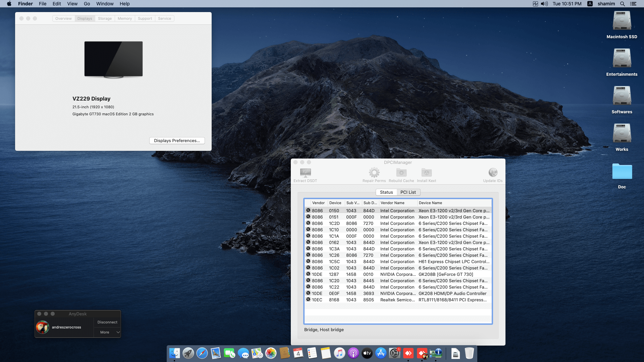Select the row with device ID 1C5C
Image resolution: width=644 pixels, height=362 pixels.
(398, 261)
